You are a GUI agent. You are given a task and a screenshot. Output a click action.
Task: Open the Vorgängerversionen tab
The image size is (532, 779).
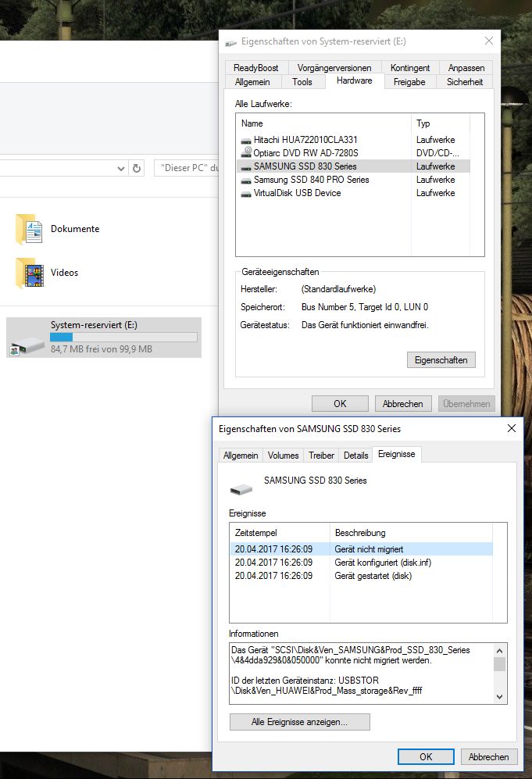334,67
